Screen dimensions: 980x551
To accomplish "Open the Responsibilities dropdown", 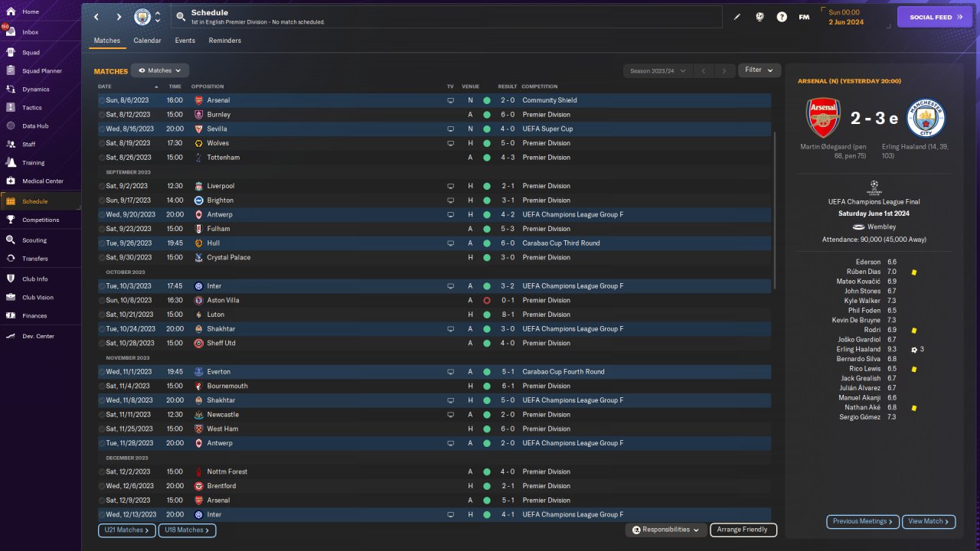I will [665, 530].
